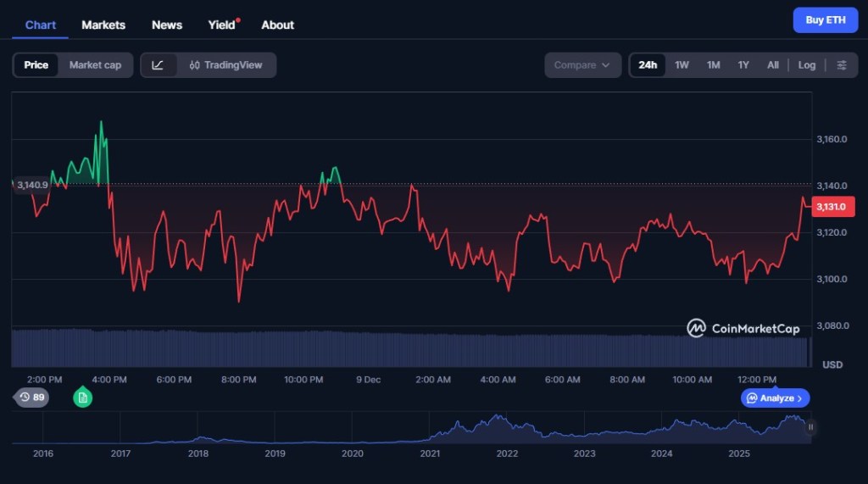Open chart settings sliders icon
Image resolution: width=868 pixels, height=484 pixels.
[842, 65]
